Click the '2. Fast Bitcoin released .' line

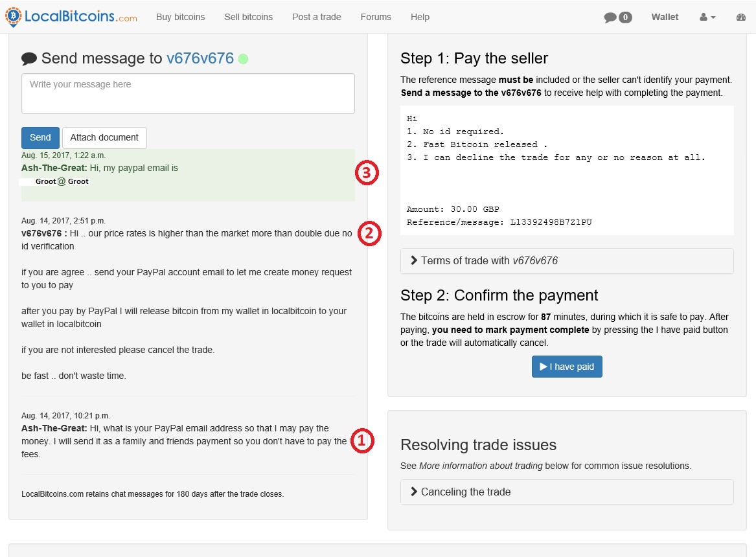coord(477,144)
